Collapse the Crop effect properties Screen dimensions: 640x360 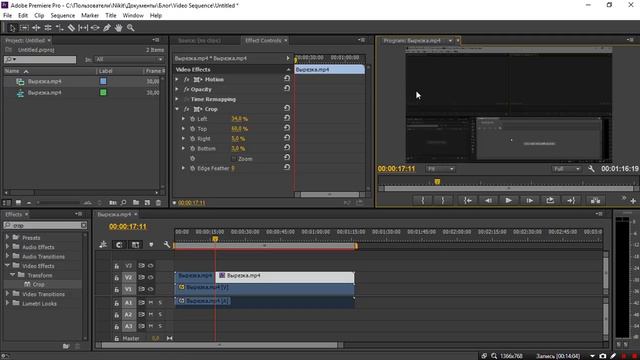pyautogui.click(x=177, y=109)
